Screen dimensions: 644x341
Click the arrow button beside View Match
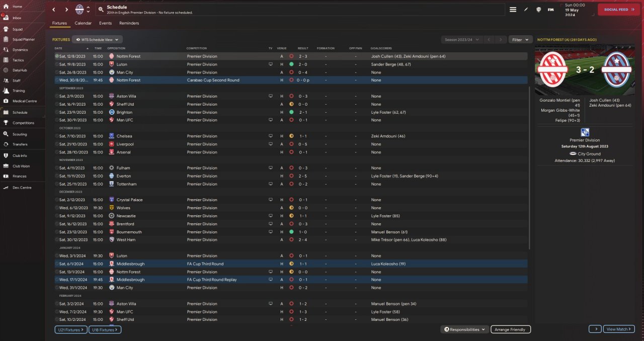point(595,329)
